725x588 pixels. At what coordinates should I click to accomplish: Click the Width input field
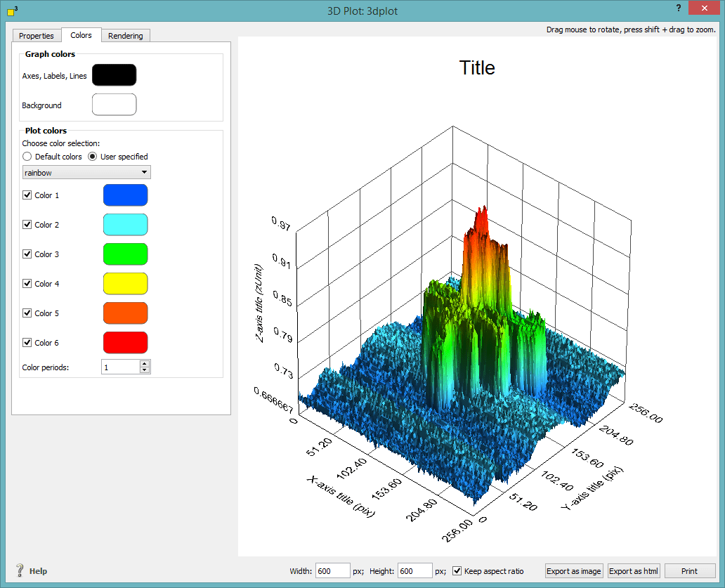[x=332, y=570]
